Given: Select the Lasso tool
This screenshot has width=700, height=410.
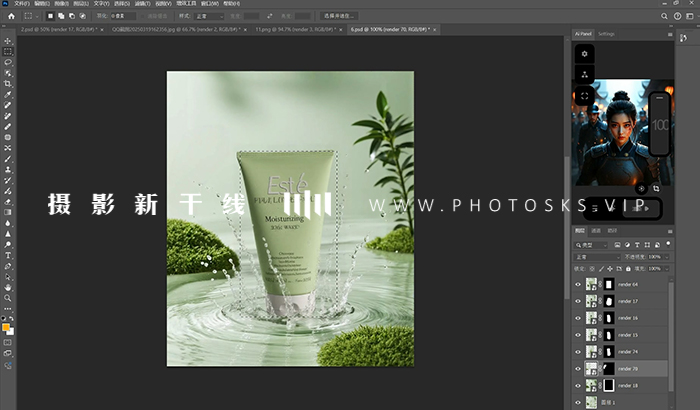Looking at the screenshot, I should 8,62.
